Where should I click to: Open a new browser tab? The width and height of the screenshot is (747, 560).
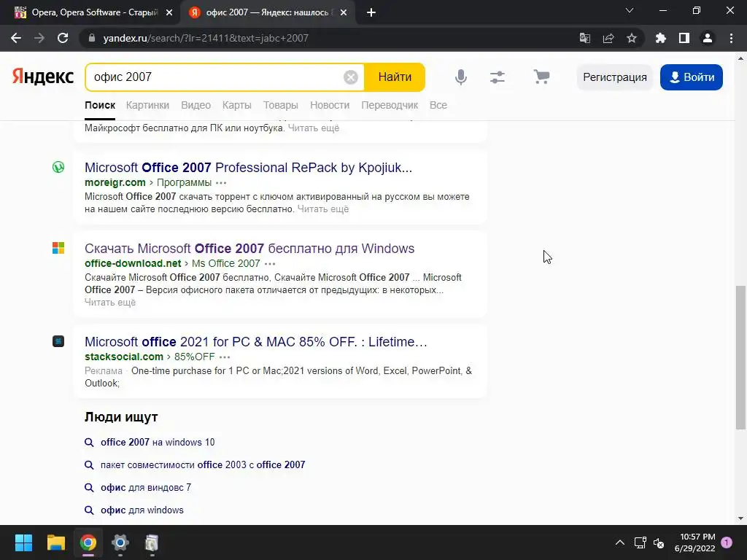tap(371, 13)
